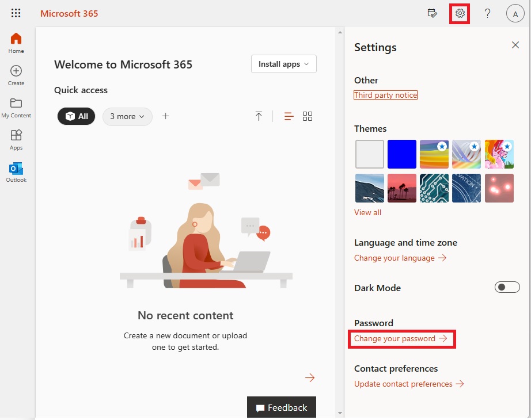Open Apps in the left sidebar

[x=16, y=140]
